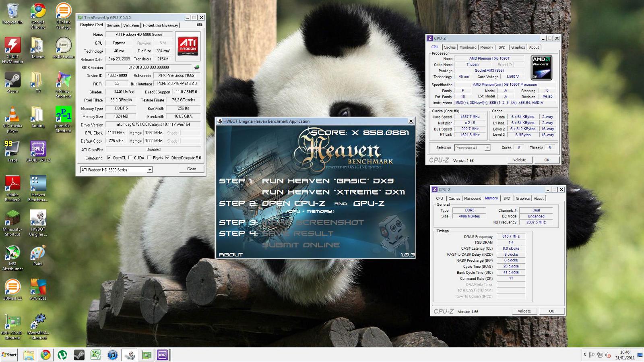Click the Windows Start button
Screen dimensions: 644x362
(9, 355)
